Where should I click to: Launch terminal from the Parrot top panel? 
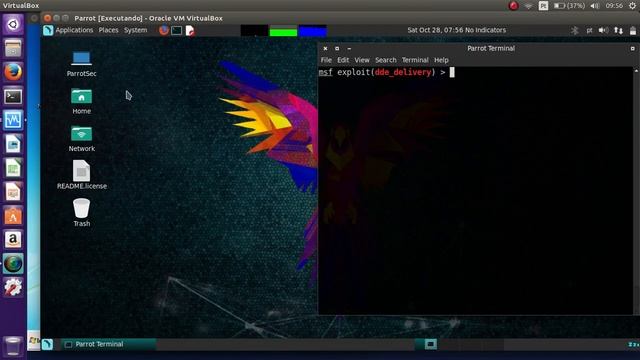pos(177,30)
